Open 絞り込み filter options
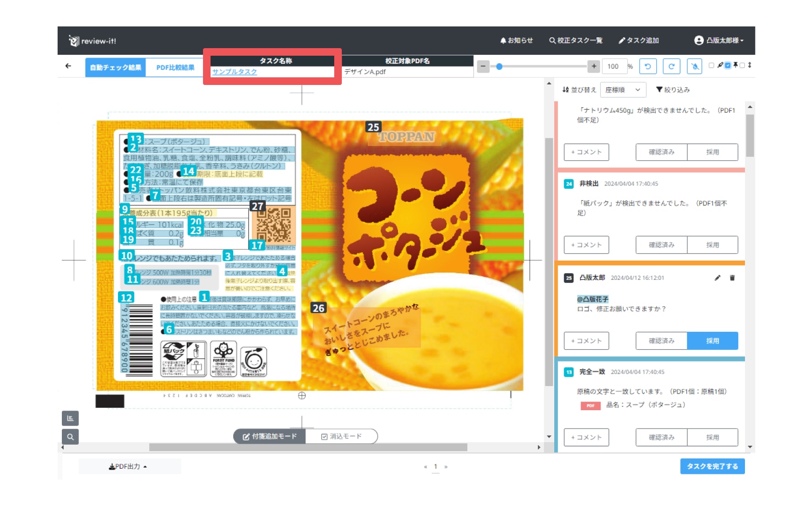 [673, 90]
